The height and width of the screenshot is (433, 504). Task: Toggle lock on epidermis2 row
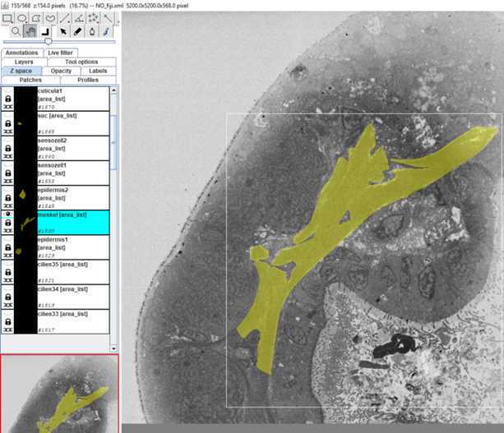pyautogui.click(x=8, y=197)
